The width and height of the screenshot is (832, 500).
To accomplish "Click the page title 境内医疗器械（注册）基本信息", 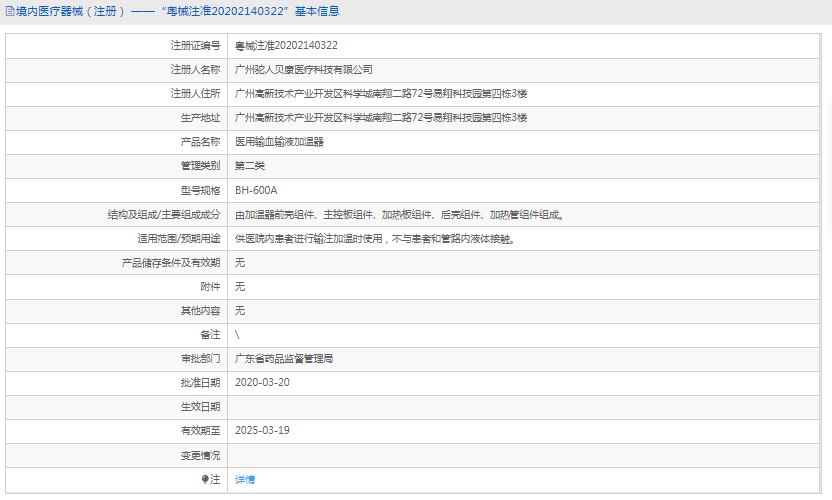I will pos(178,11).
